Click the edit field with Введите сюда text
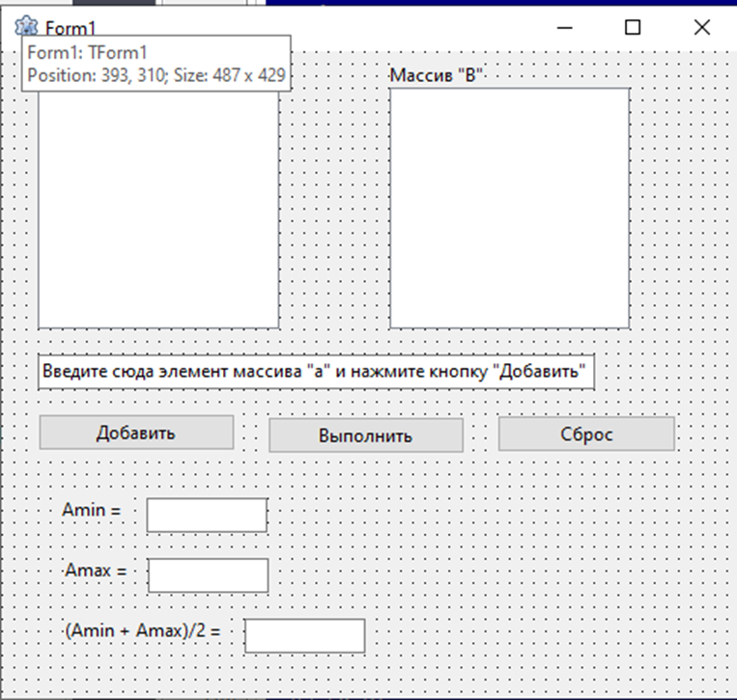 point(316,372)
